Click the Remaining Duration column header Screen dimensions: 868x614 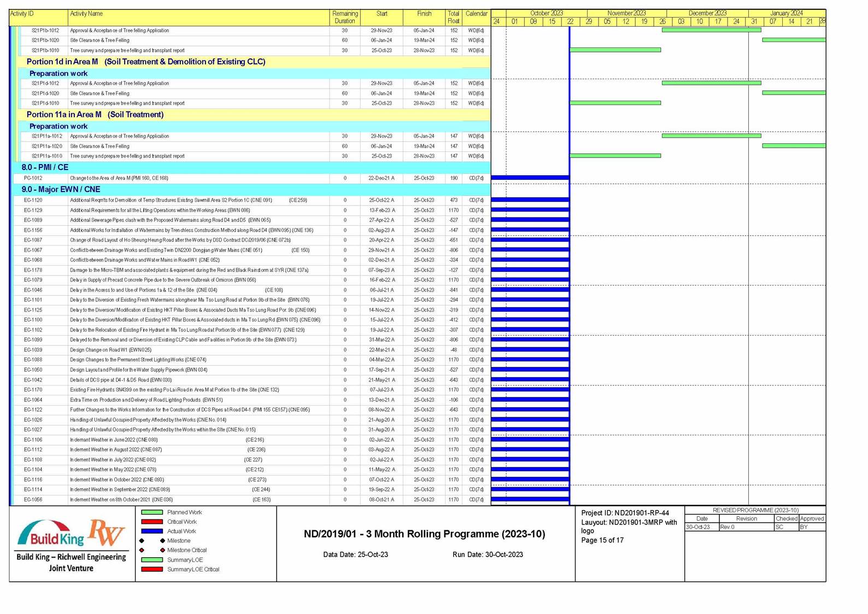click(345, 17)
